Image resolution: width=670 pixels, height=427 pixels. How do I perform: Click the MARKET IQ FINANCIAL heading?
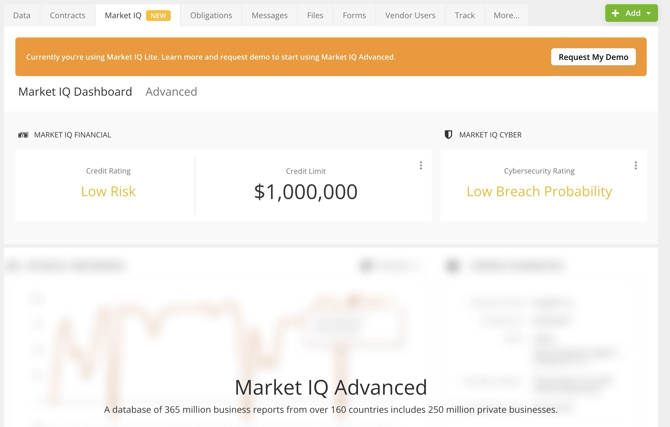(73, 135)
